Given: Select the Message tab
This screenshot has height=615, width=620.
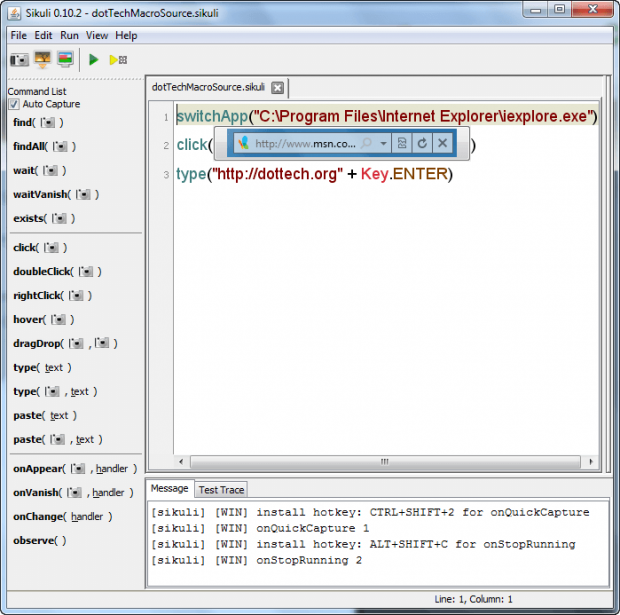Looking at the screenshot, I should (x=169, y=489).
